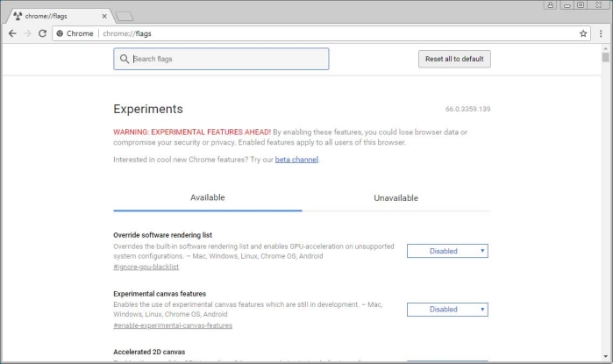
Task: Click the magnifier icon in Search flags box
Action: [x=125, y=59]
